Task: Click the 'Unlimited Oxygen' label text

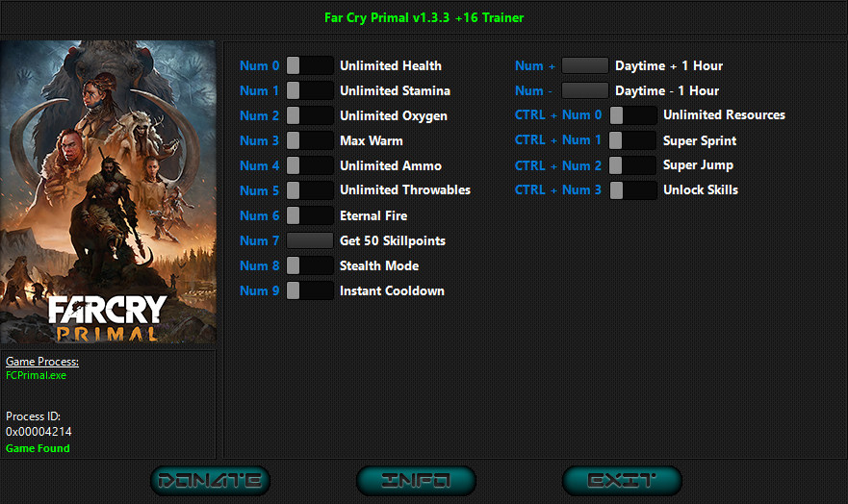Action: (394, 116)
